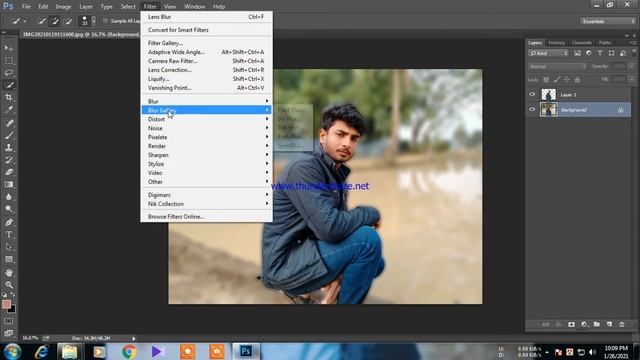Expand the Blur submenu

pyautogui.click(x=207, y=101)
